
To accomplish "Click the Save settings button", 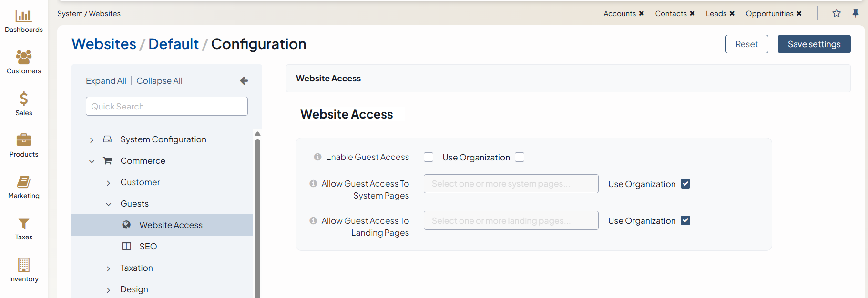I will [x=814, y=44].
